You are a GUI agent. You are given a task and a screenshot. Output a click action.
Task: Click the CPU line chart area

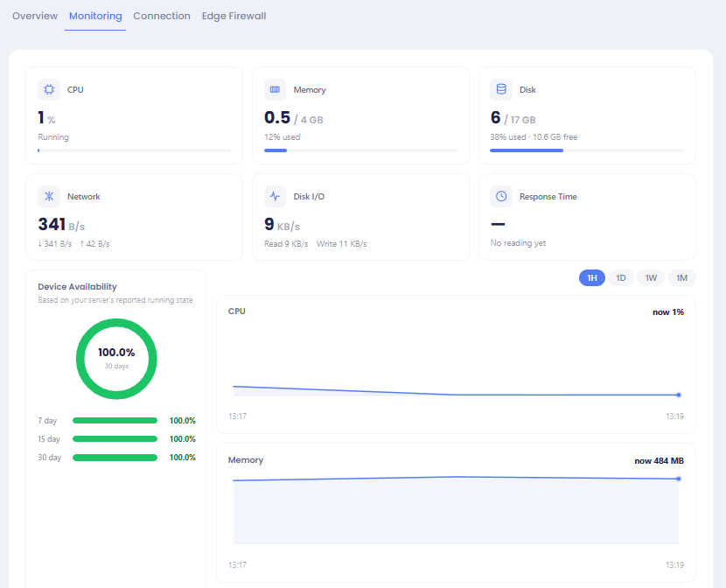pyautogui.click(x=456, y=366)
